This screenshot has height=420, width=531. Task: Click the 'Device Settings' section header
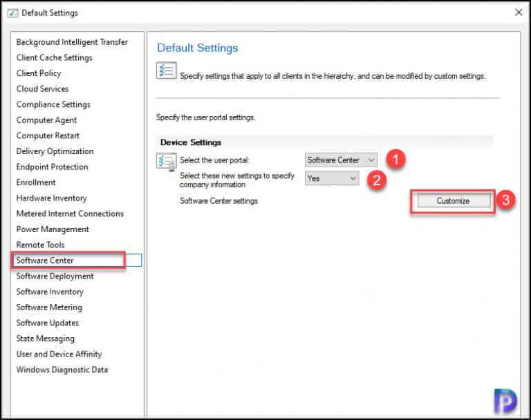(191, 142)
